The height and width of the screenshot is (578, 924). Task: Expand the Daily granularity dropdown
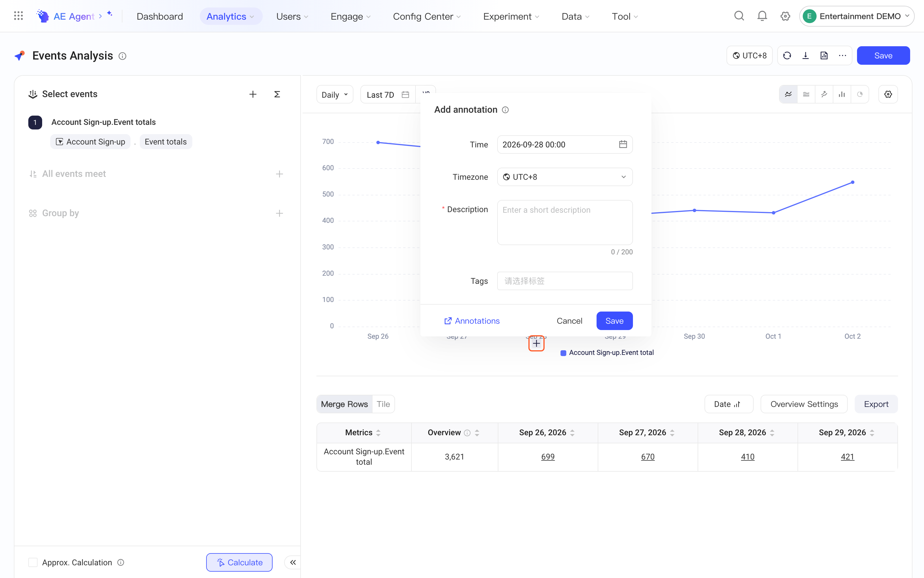click(335, 95)
